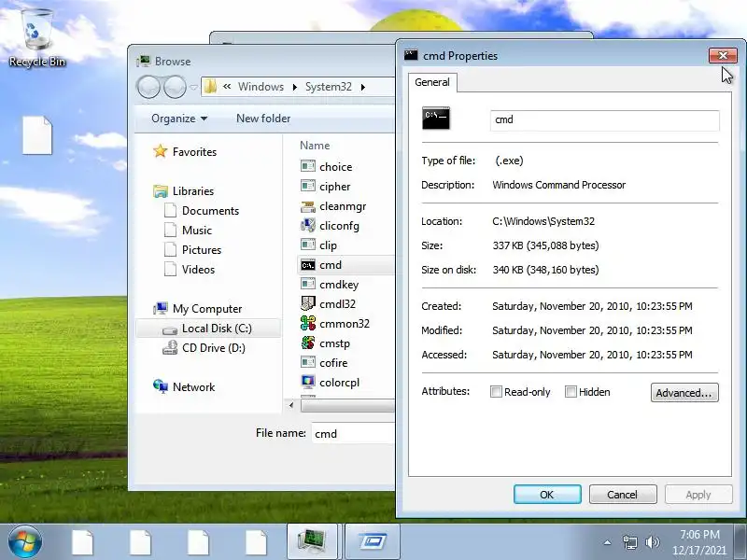Click the File name input field
The width and height of the screenshot is (747, 560).
pos(353,433)
